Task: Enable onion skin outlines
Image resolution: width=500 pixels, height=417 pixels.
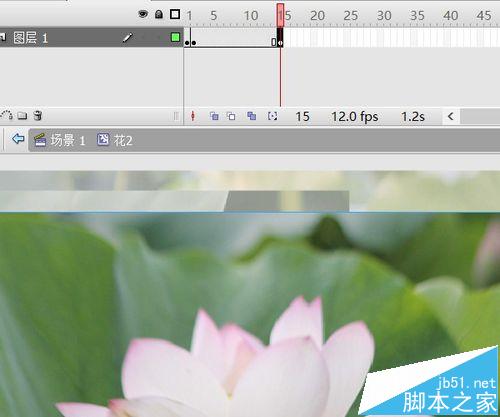Action: [x=231, y=116]
